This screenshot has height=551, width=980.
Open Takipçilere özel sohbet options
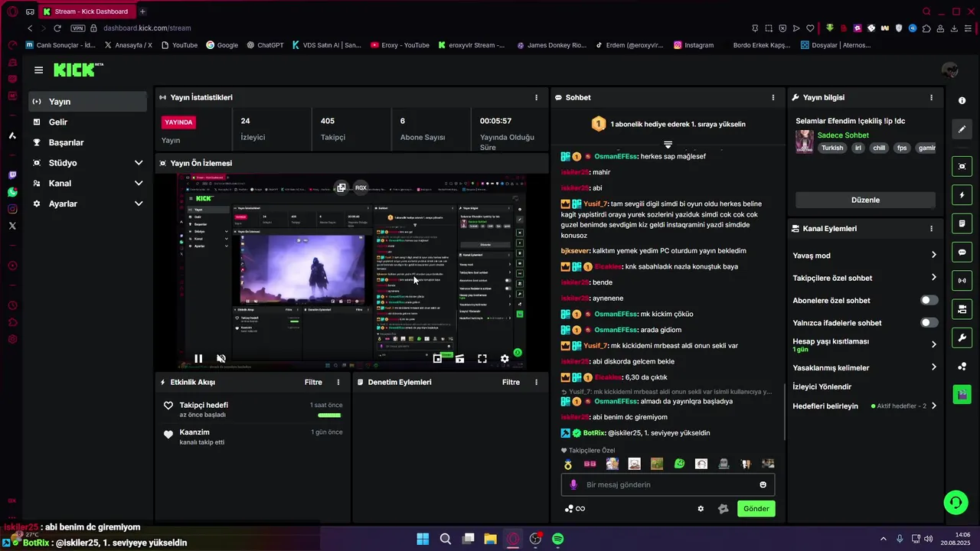coord(933,277)
